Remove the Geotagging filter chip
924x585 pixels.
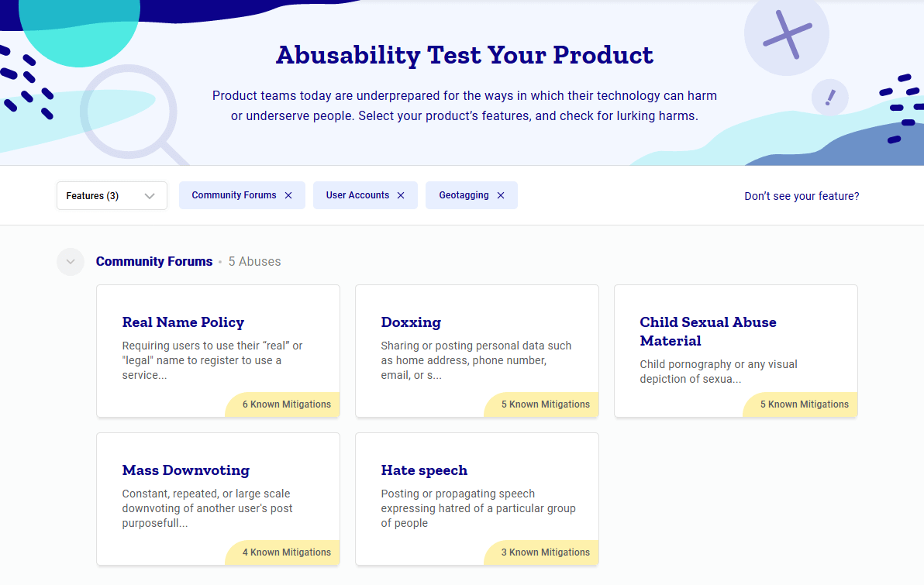[x=501, y=195]
